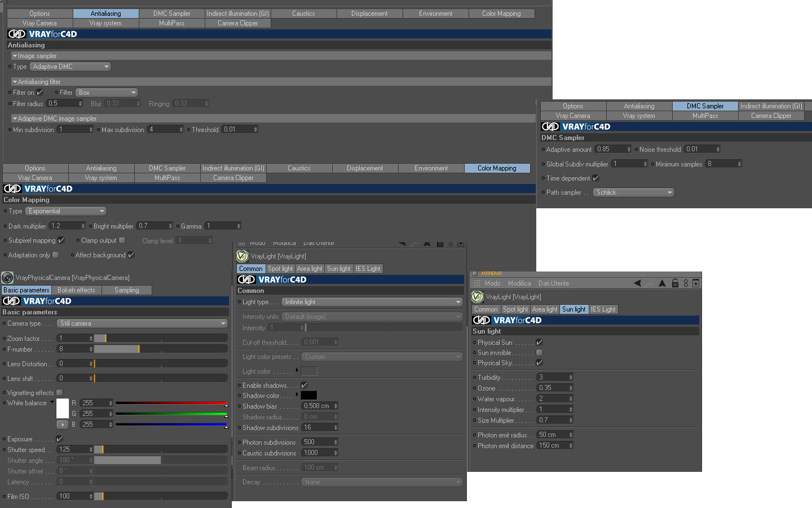Click the hatched grip icon beside Modo

coord(476,283)
